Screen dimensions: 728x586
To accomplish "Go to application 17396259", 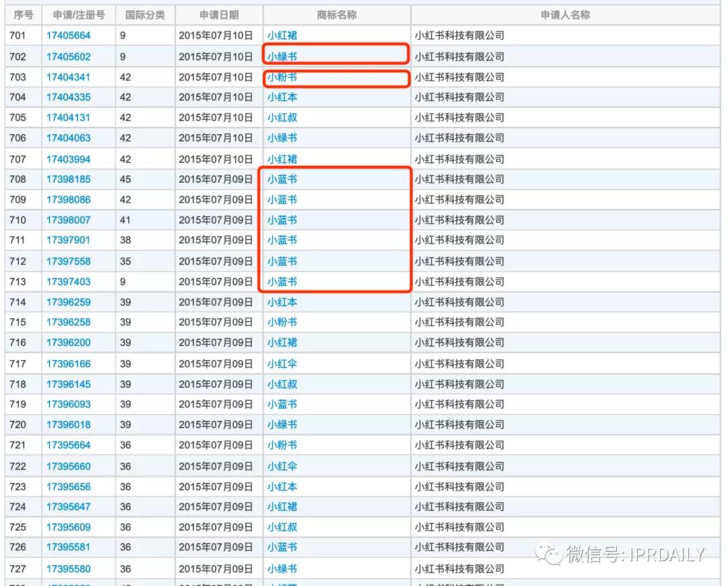I will [68, 302].
